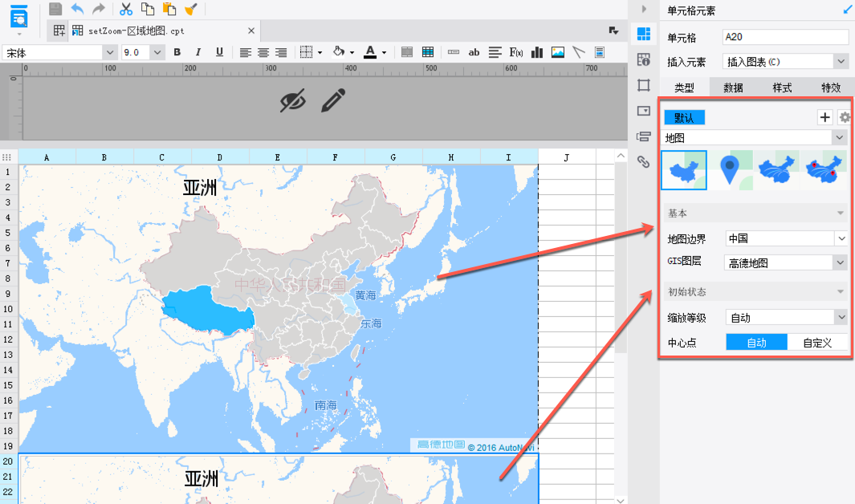
Task: Click the font color A
Action: click(370, 52)
